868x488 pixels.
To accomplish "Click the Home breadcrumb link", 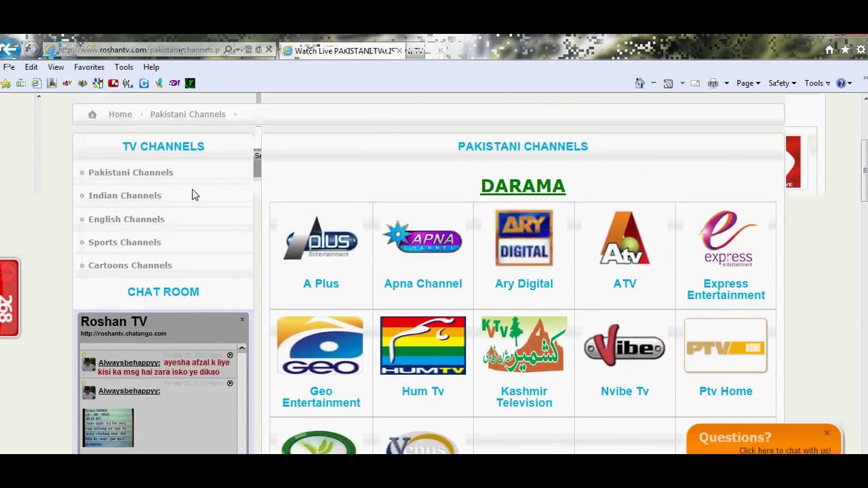I will (120, 115).
